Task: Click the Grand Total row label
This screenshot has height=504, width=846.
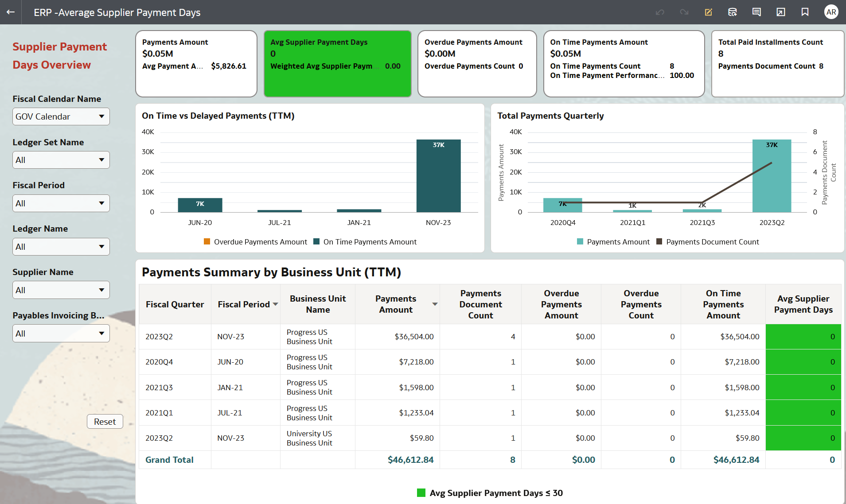Action: click(x=169, y=460)
